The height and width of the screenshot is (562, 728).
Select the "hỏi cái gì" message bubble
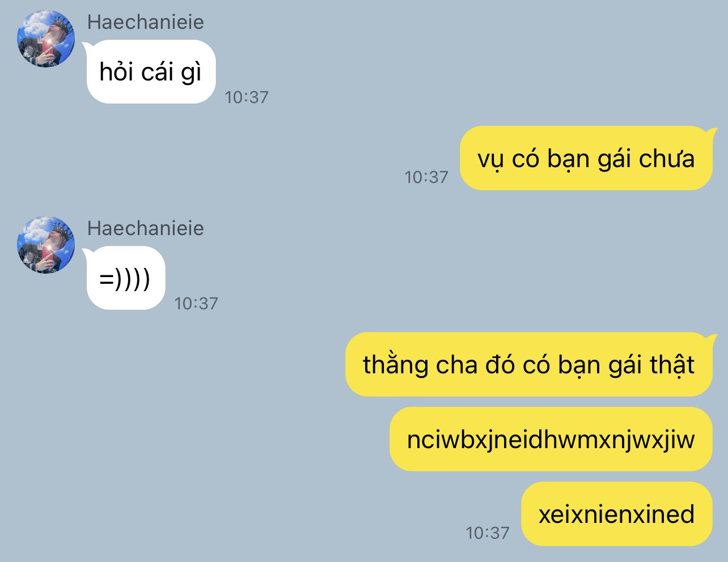coord(150,72)
